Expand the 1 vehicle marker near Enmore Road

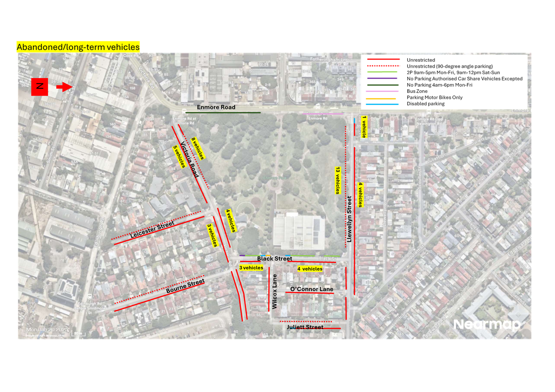[364, 128]
